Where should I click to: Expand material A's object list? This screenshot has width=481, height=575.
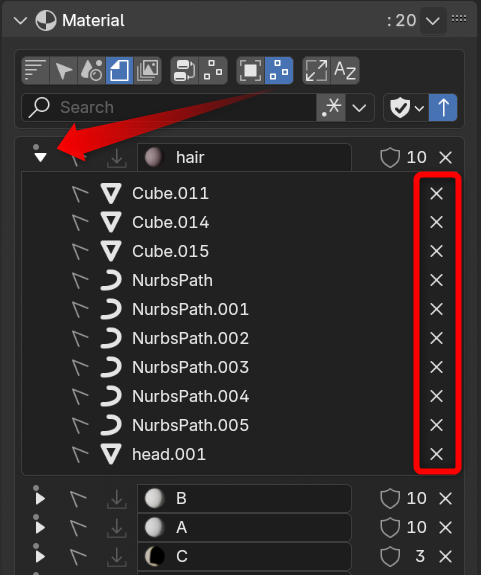coord(40,527)
